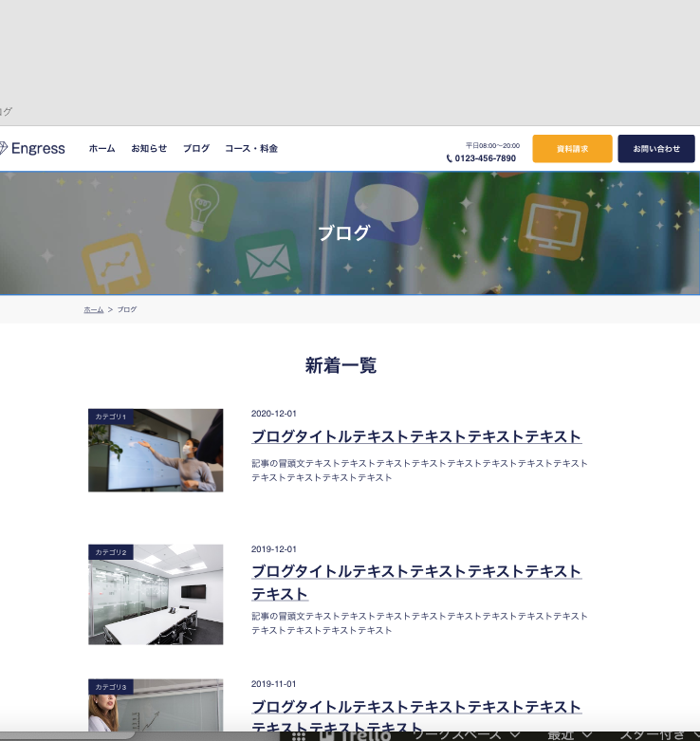The width and height of the screenshot is (700, 741).
Task: Click the date 2019-12-01
Action: click(x=273, y=549)
